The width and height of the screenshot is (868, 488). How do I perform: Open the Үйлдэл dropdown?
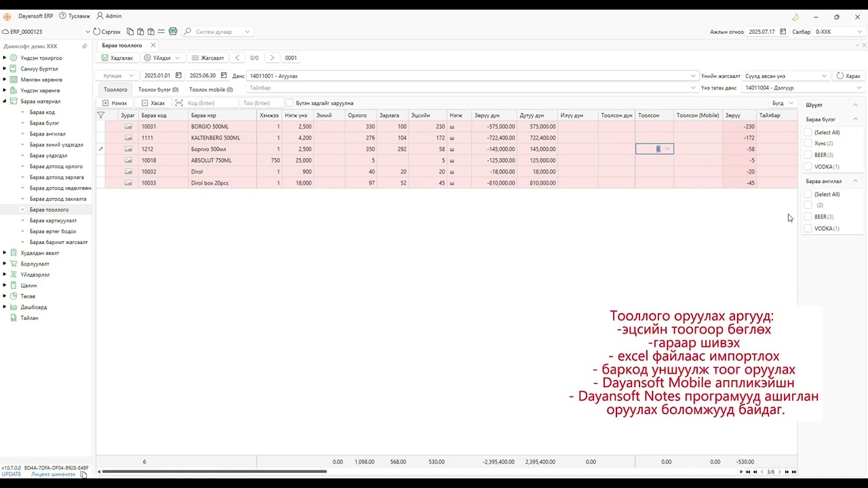point(161,58)
